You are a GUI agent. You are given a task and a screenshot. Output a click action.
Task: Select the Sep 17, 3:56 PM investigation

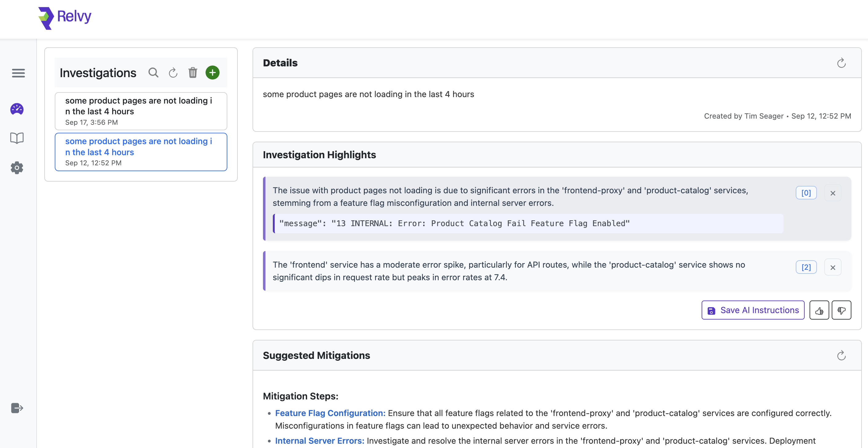141,111
